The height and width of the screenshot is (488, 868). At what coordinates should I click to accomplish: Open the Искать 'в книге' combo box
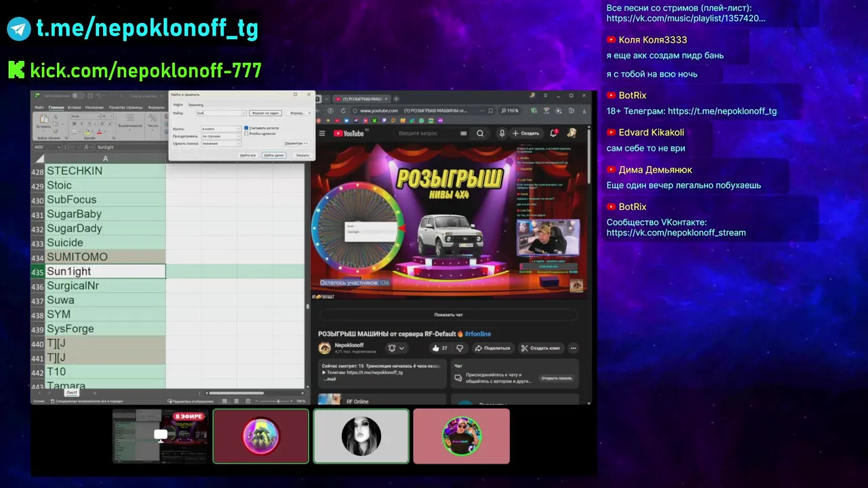(221, 129)
